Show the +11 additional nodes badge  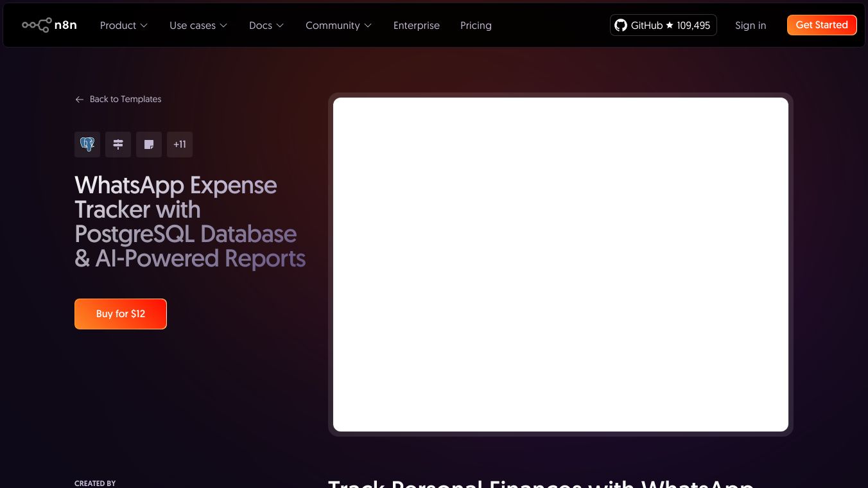pyautogui.click(x=180, y=144)
